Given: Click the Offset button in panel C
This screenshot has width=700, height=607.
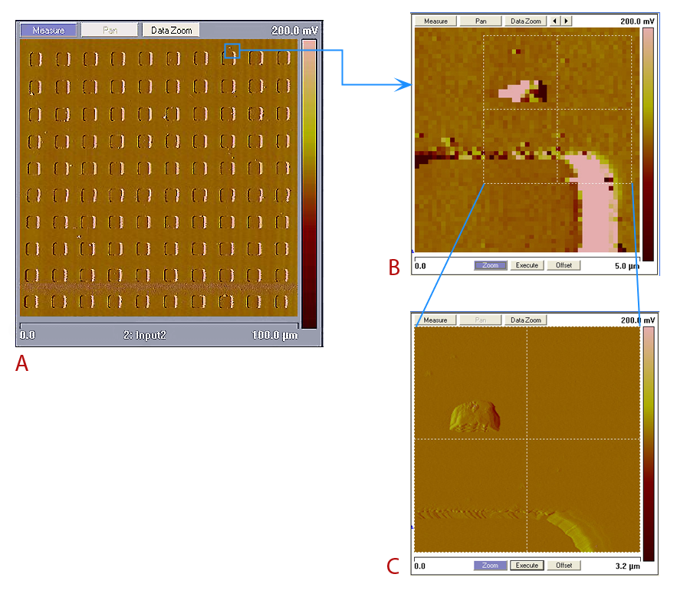Looking at the screenshot, I should pos(564,566).
